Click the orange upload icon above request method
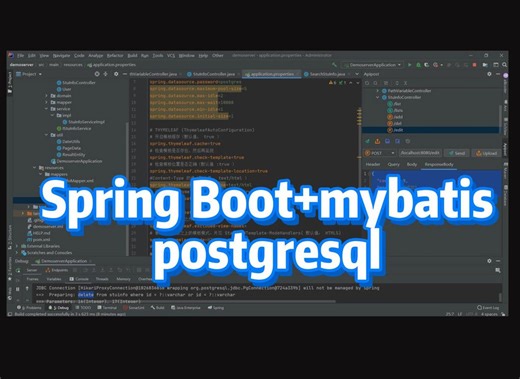Screen dimensions: 520x379 tap(377, 142)
